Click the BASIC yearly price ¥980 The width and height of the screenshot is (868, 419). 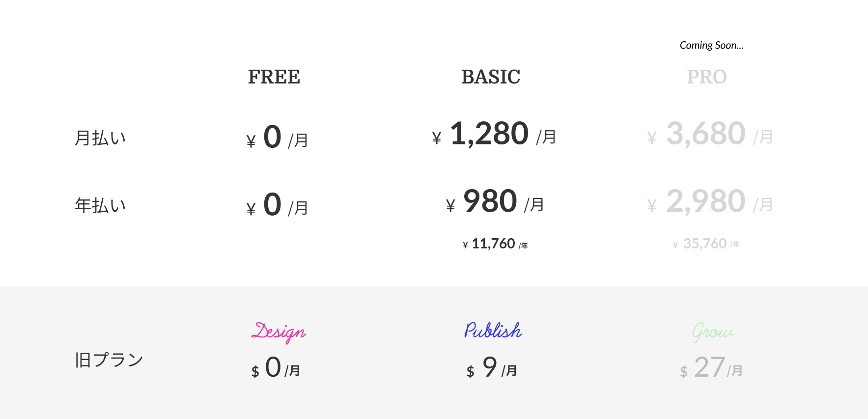pos(495,202)
